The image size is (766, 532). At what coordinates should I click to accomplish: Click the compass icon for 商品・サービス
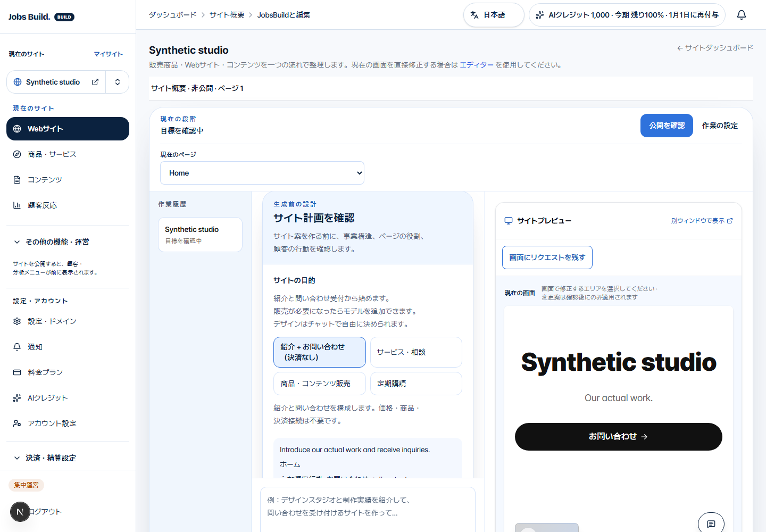(17, 154)
